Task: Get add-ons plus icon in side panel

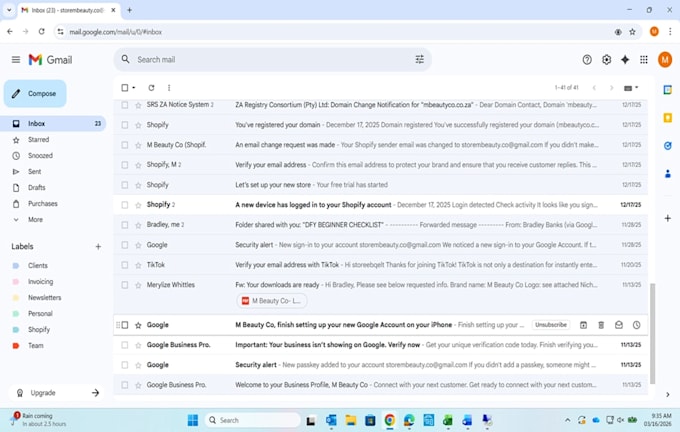Action: pos(668,218)
